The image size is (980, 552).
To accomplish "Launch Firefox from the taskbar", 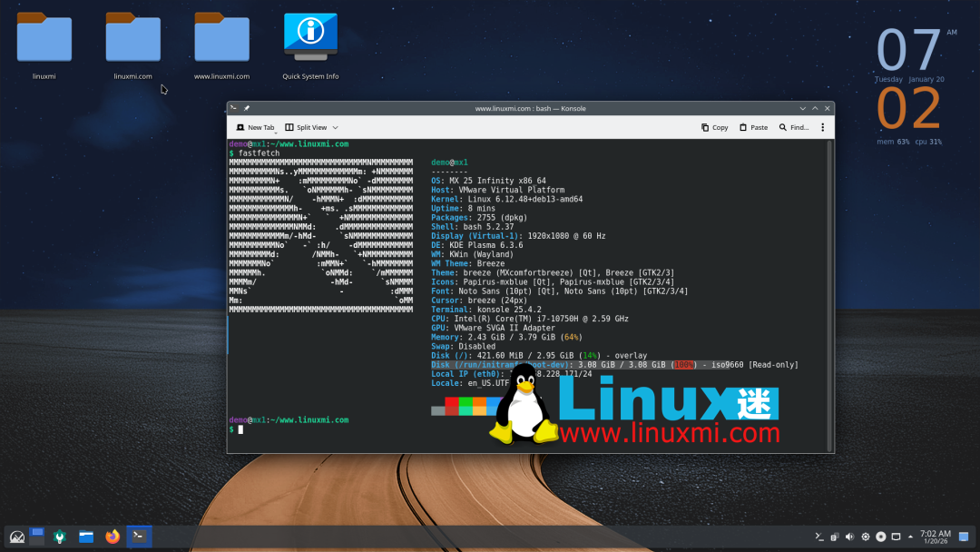I will point(113,536).
